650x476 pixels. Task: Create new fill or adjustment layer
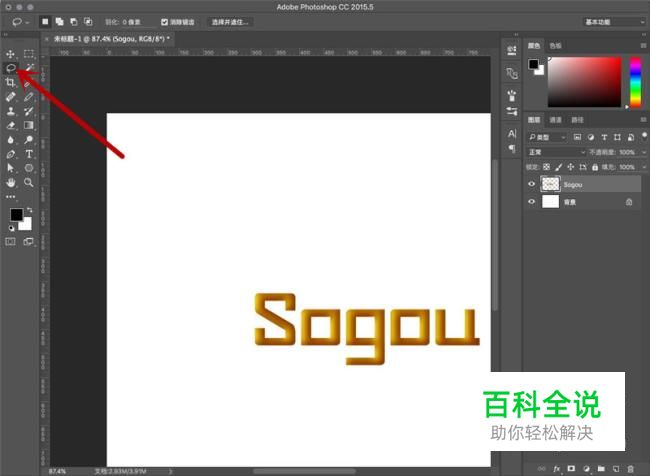586,469
